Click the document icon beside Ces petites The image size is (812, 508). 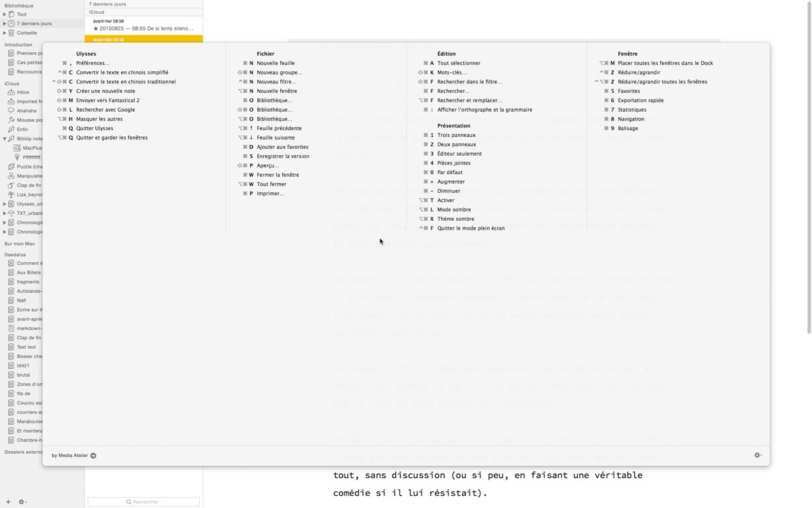pos(12,62)
